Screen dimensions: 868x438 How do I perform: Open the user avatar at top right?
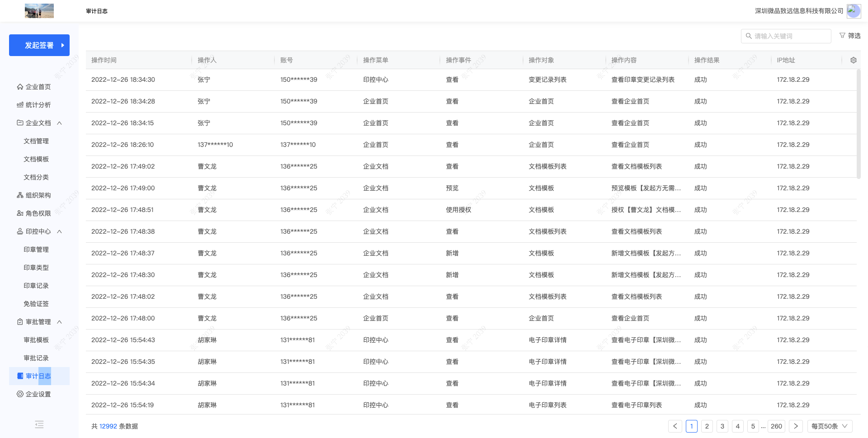(854, 11)
